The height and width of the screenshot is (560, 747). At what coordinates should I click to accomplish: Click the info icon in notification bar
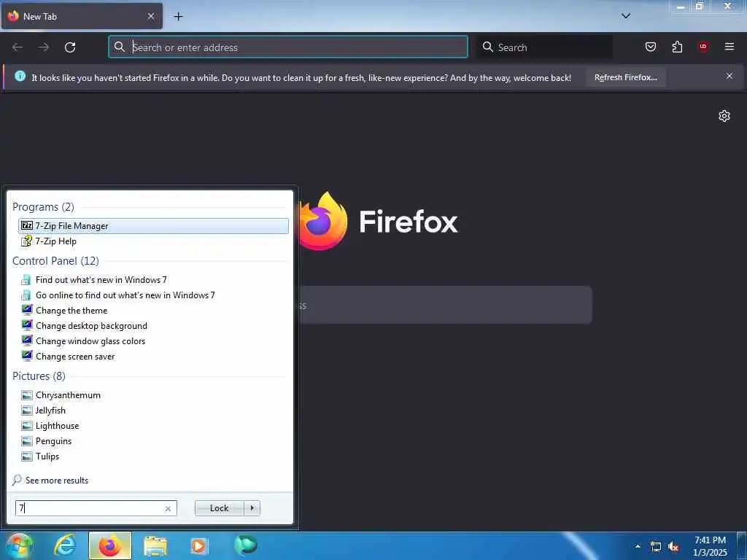click(20, 76)
